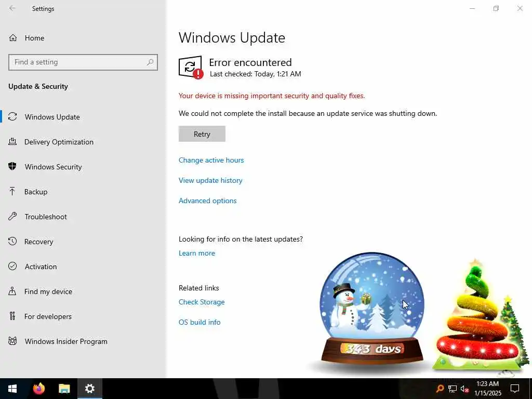Click the Windows Update page heading
Screen dimensions: 532x399
click(232, 37)
